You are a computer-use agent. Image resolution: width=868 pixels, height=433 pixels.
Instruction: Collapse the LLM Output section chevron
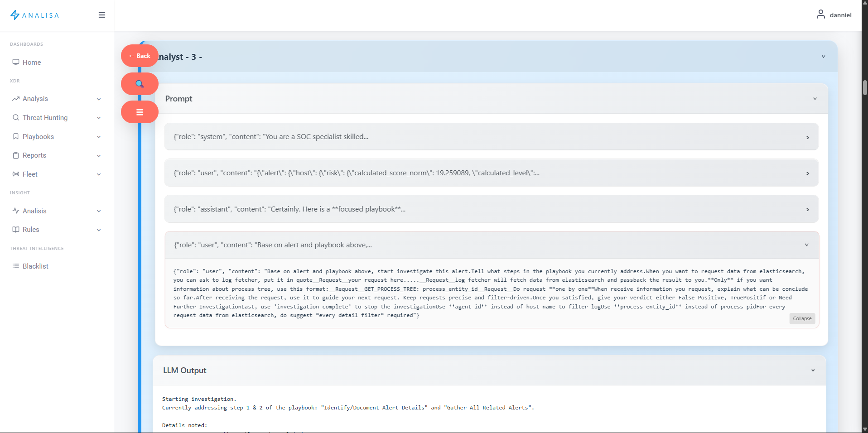[x=813, y=370]
